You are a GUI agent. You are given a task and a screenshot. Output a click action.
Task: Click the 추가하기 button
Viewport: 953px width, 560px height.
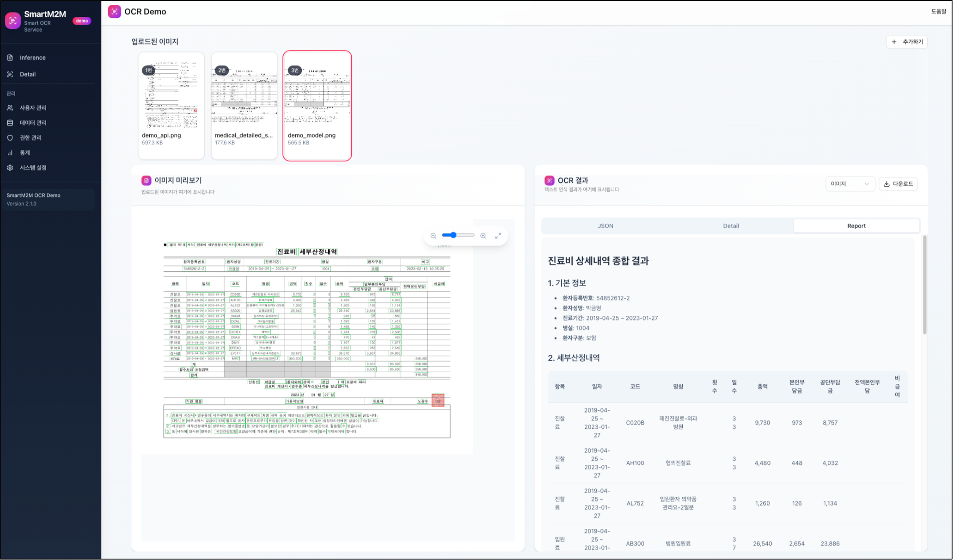coord(907,42)
